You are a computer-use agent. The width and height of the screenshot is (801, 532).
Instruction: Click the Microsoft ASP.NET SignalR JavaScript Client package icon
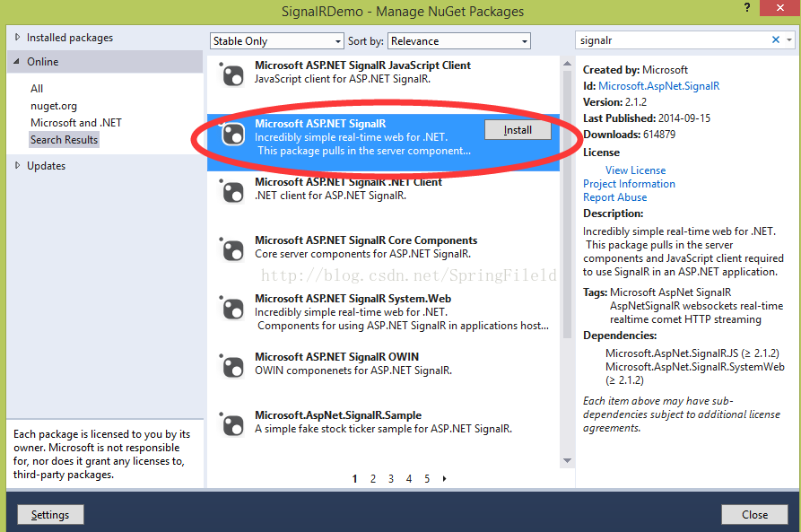(x=232, y=74)
